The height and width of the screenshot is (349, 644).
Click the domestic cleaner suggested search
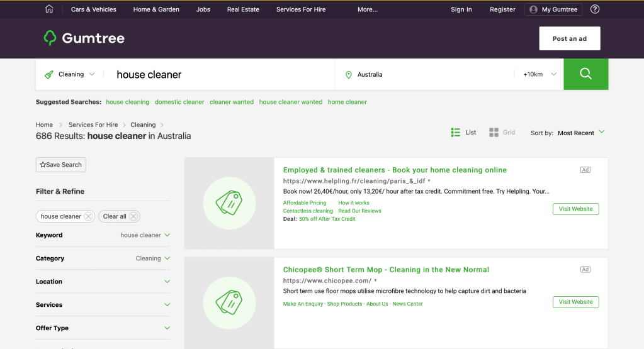click(x=179, y=102)
